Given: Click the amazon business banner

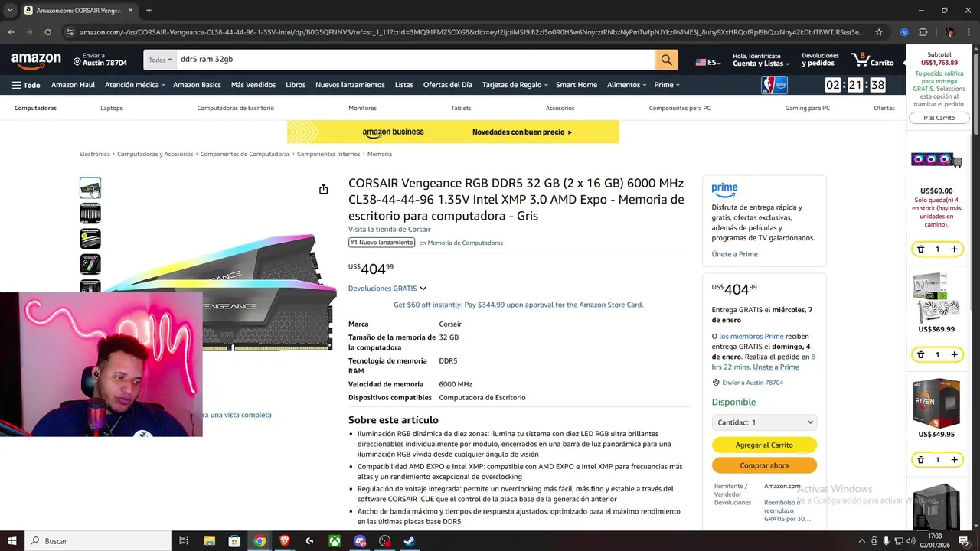Looking at the screenshot, I should pos(453,132).
